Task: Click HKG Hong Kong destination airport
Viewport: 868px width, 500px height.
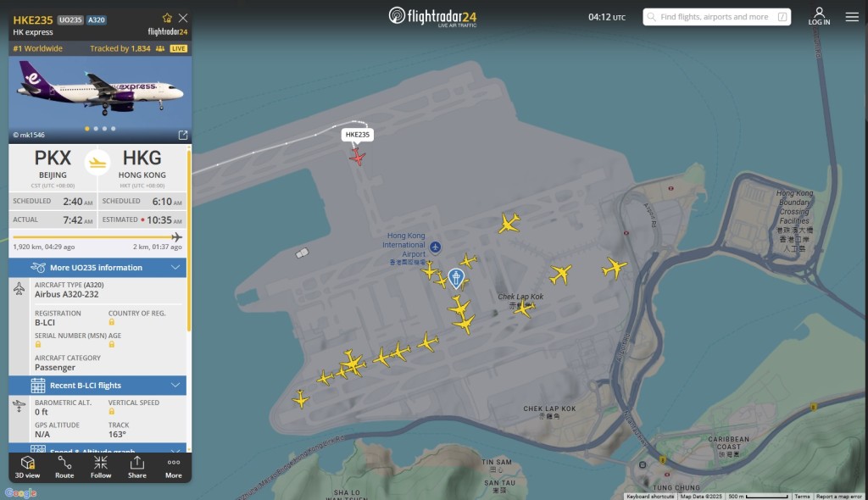Action: pyautogui.click(x=142, y=167)
